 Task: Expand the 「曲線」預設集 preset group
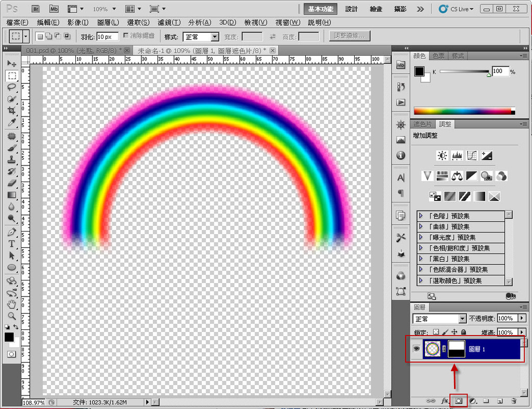pyautogui.click(x=421, y=227)
